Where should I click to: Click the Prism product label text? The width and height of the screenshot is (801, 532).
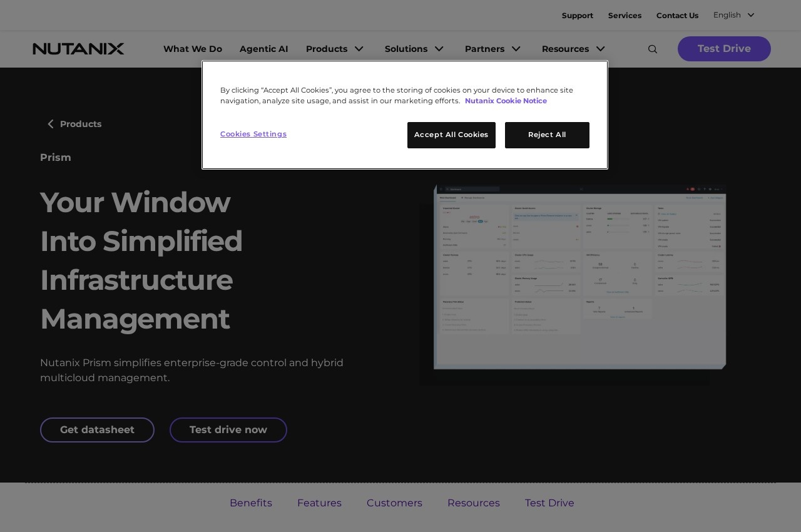[x=56, y=158]
